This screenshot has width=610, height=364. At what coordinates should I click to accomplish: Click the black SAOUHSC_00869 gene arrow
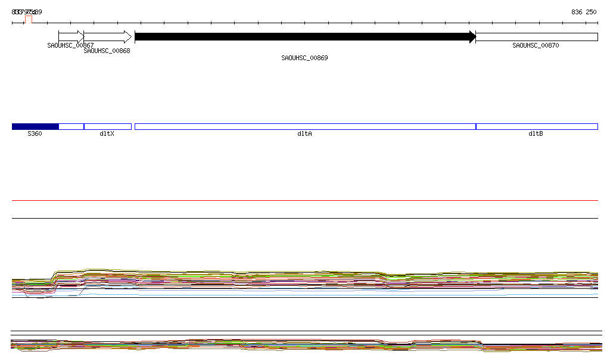tap(305, 37)
